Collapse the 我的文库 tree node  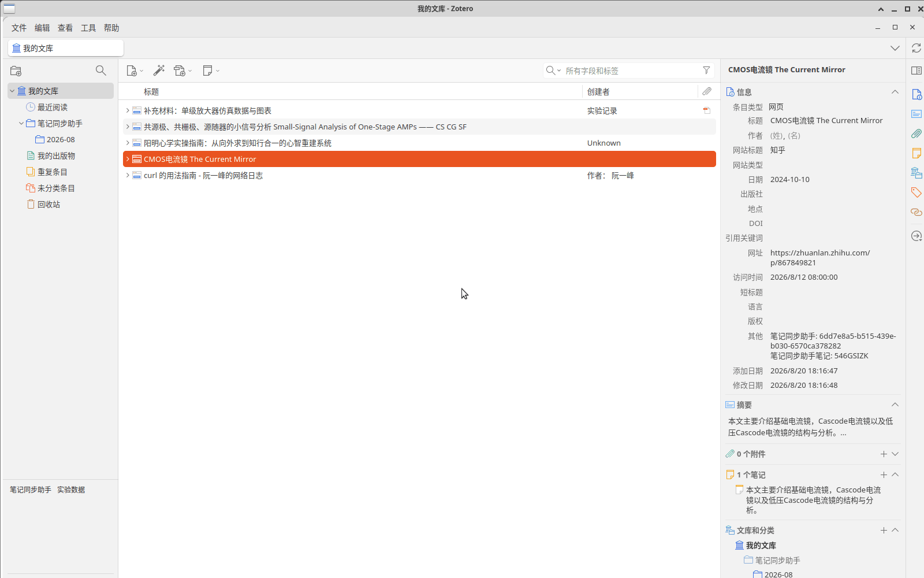12,91
